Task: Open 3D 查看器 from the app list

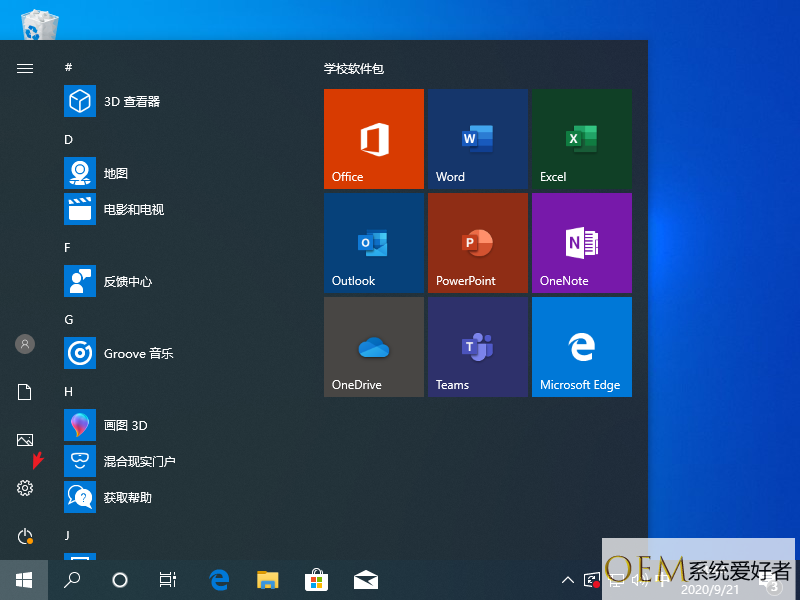Action: click(x=132, y=101)
